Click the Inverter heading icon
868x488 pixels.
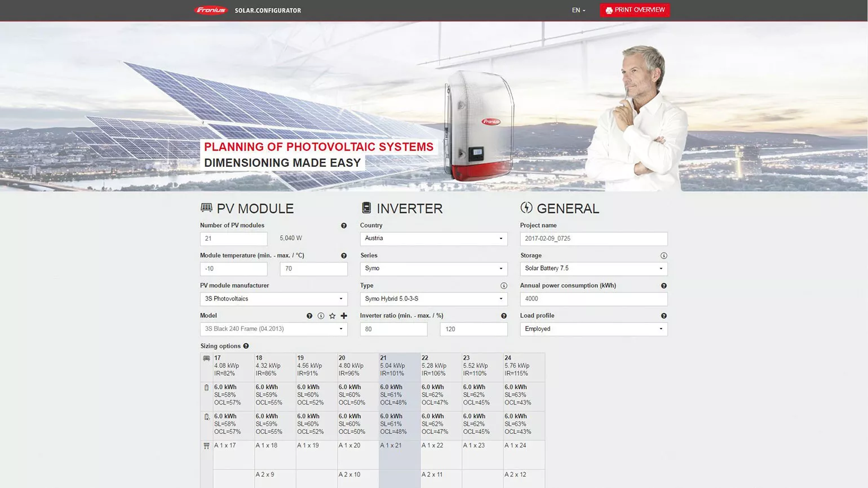click(x=366, y=207)
